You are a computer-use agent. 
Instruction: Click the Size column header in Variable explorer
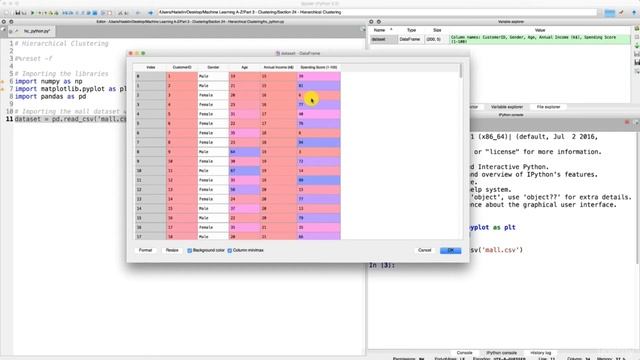tap(437, 30)
